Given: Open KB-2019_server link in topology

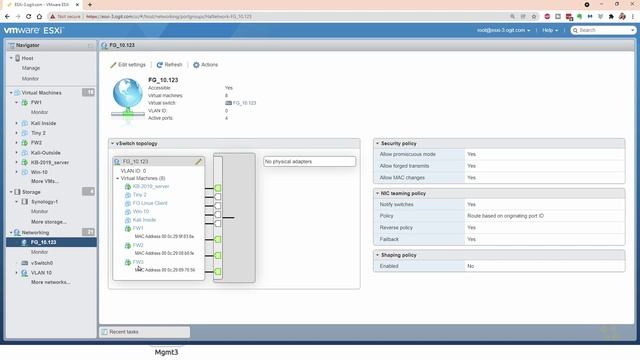Looking at the screenshot, I should click(151, 187).
